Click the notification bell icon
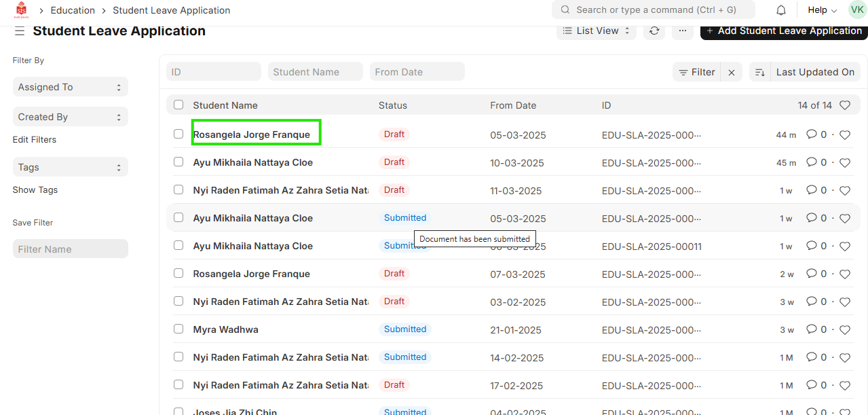Image resolution: width=868 pixels, height=415 pixels. point(781,10)
